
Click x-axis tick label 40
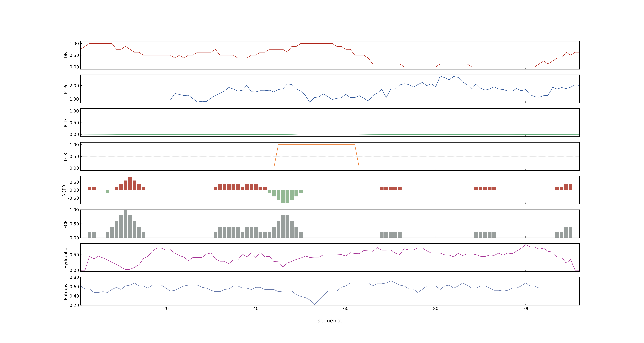click(x=256, y=309)
